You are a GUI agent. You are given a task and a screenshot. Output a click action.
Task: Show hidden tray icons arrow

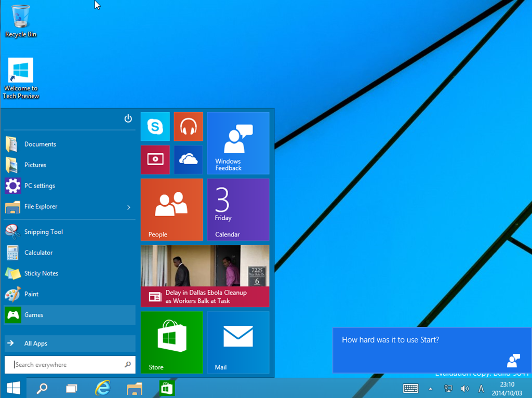[x=430, y=389]
